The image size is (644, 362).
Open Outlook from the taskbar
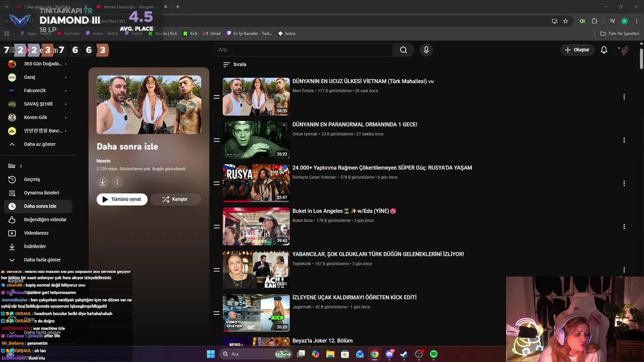[x=360, y=354]
